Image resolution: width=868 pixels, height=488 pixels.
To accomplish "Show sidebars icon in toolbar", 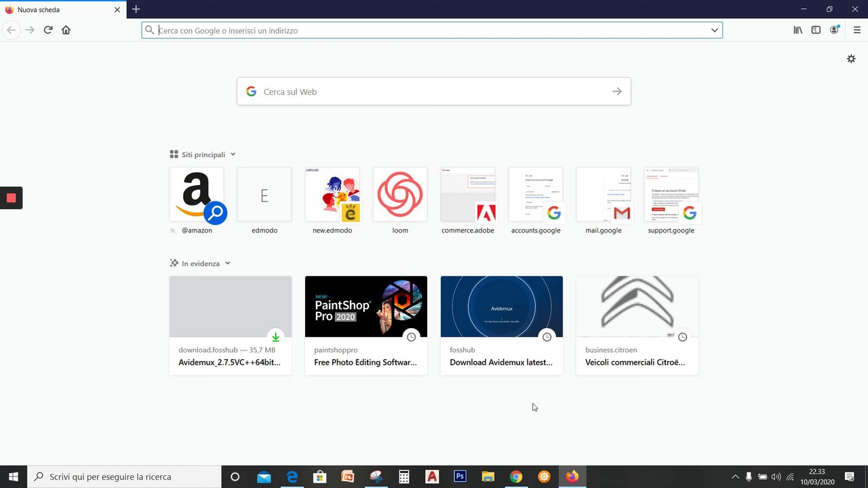I will pyautogui.click(x=816, y=30).
